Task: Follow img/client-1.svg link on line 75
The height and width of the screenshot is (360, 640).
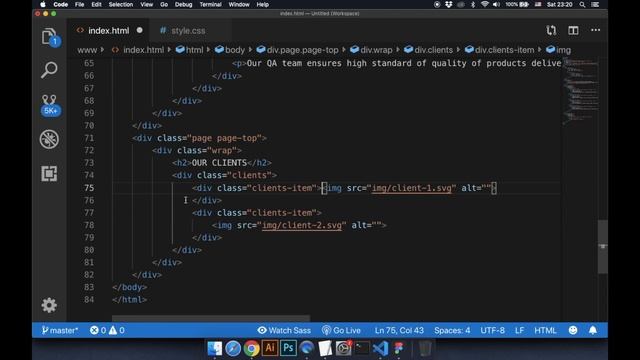Action: click(412, 188)
